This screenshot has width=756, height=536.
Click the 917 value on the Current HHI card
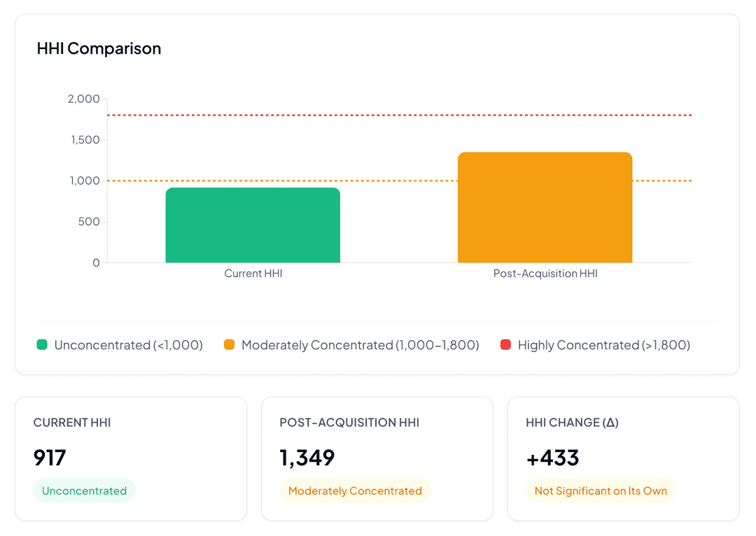click(x=50, y=458)
